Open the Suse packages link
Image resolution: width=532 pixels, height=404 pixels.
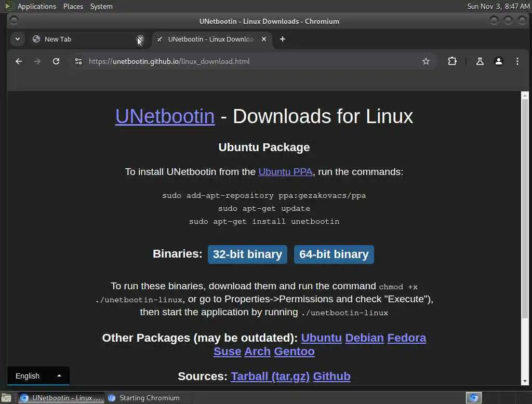[x=228, y=352]
